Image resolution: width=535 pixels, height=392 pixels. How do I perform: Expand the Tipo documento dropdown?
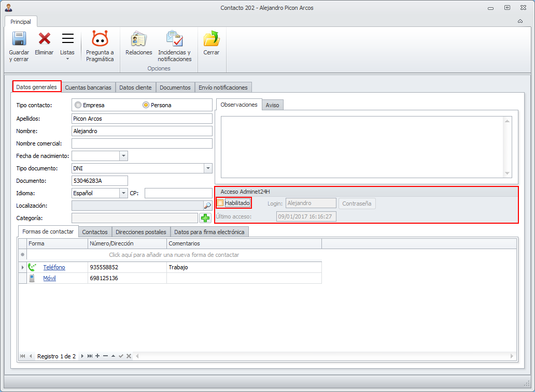pos(208,168)
